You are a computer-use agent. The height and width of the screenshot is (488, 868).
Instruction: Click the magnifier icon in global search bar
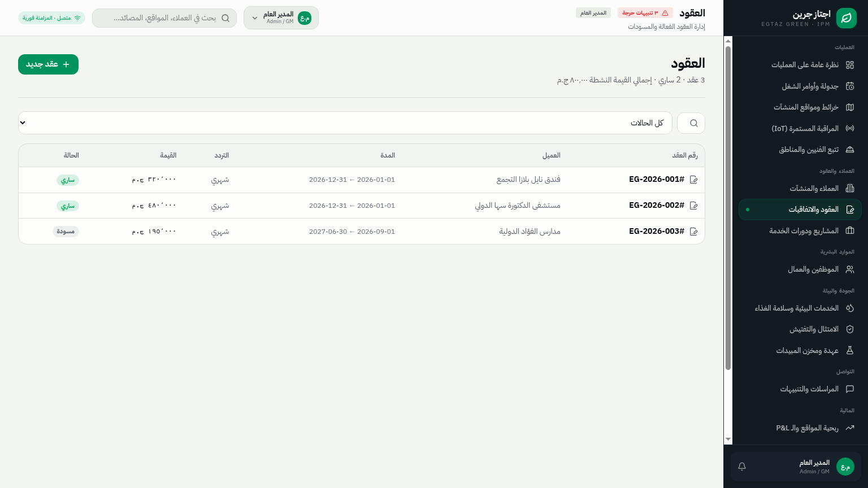(225, 18)
